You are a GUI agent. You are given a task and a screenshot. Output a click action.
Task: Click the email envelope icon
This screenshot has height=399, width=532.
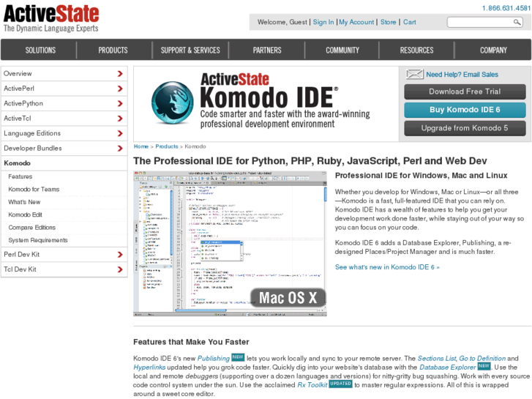pos(414,74)
